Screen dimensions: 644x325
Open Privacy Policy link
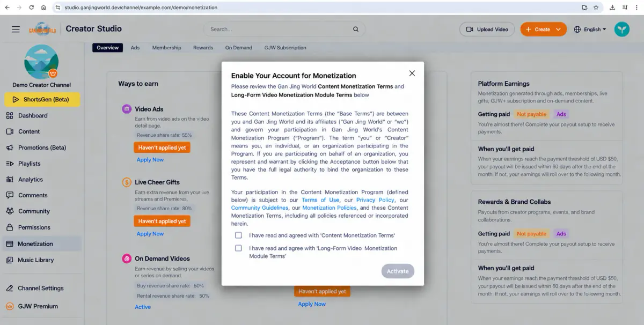click(x=375, y=200)
